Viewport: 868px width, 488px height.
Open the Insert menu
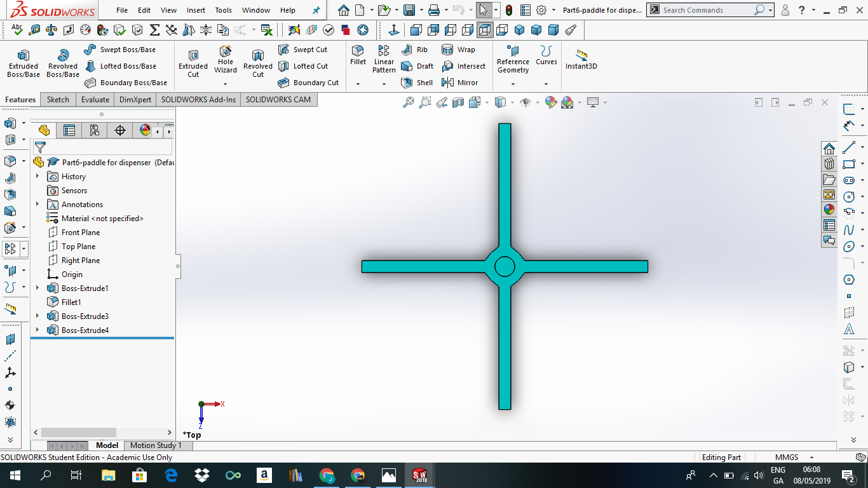click(196, 10)
